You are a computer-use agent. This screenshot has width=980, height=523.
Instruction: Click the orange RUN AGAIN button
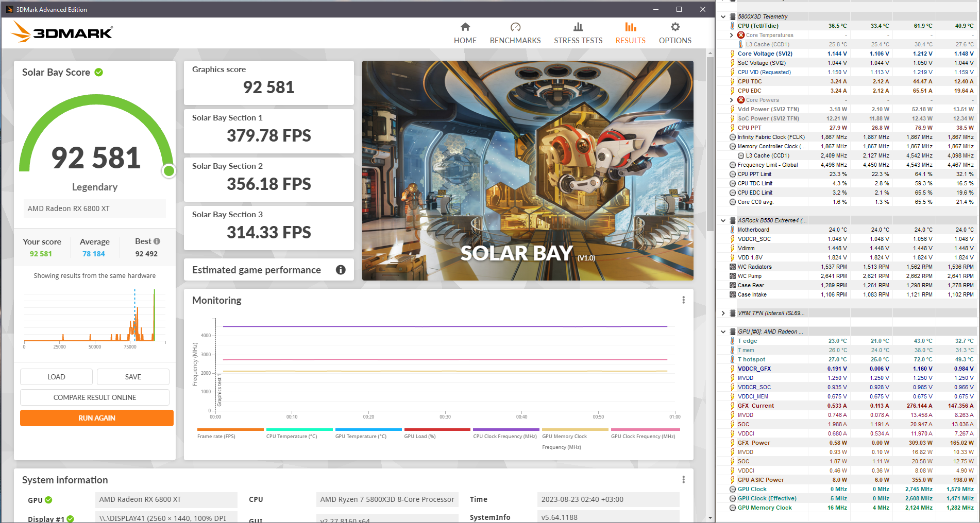(97, 418)
